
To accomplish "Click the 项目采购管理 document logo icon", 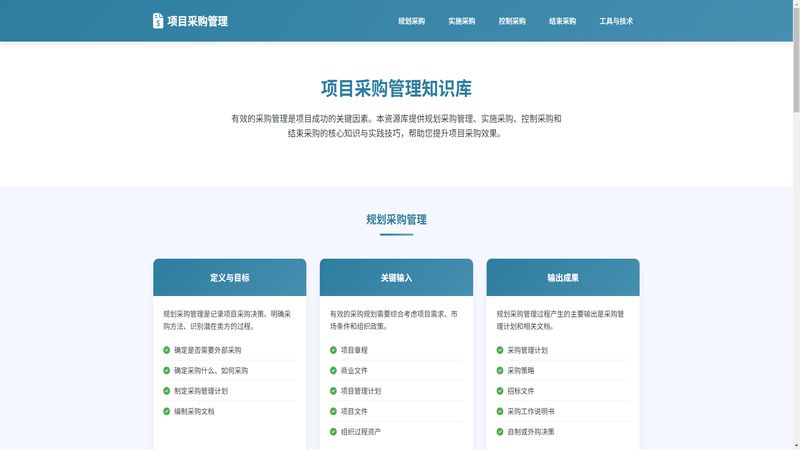I will pos(158,21).
